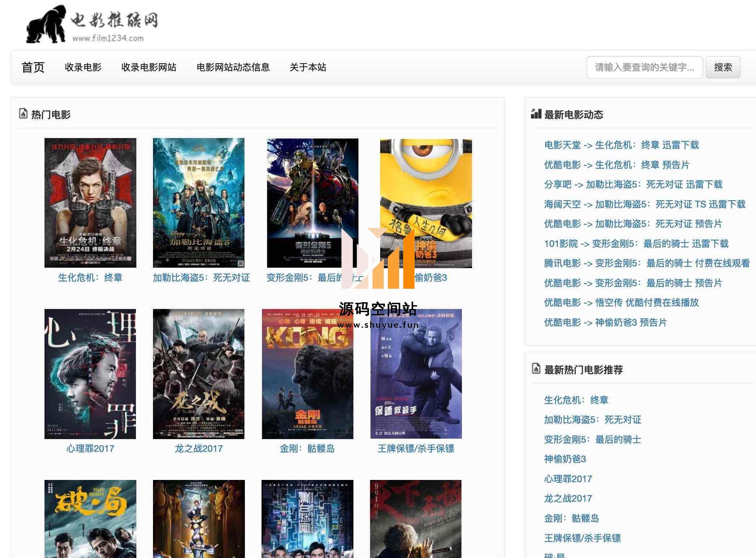This screenshot has width=756, height=558.
Task: Open 优酷电影 -> 生化危机：终章 预告片 link
Action: coord(617,165)
